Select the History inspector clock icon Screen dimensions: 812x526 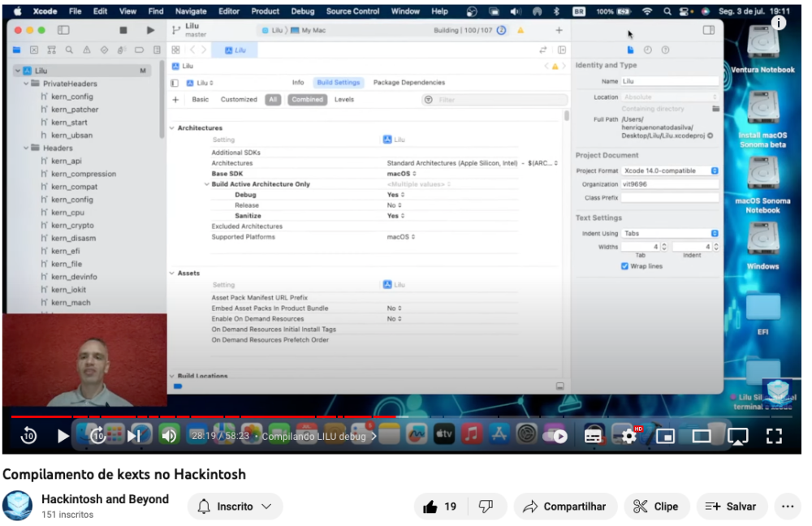(x=648, y=50)
